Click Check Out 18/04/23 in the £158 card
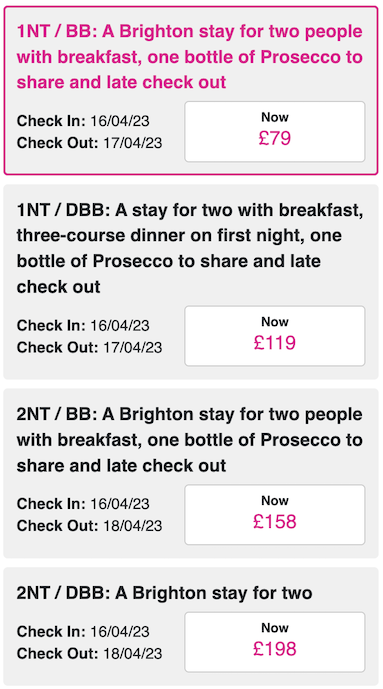 89,526
